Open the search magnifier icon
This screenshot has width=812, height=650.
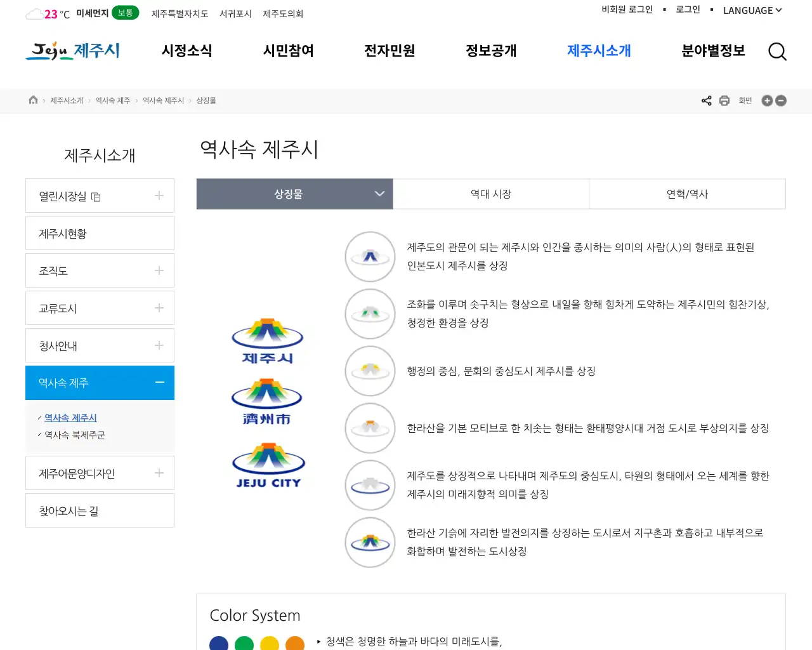point(777,51)
